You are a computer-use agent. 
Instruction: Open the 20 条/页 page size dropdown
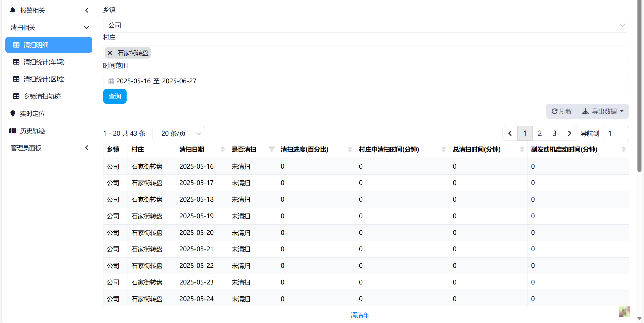[179, 133]
